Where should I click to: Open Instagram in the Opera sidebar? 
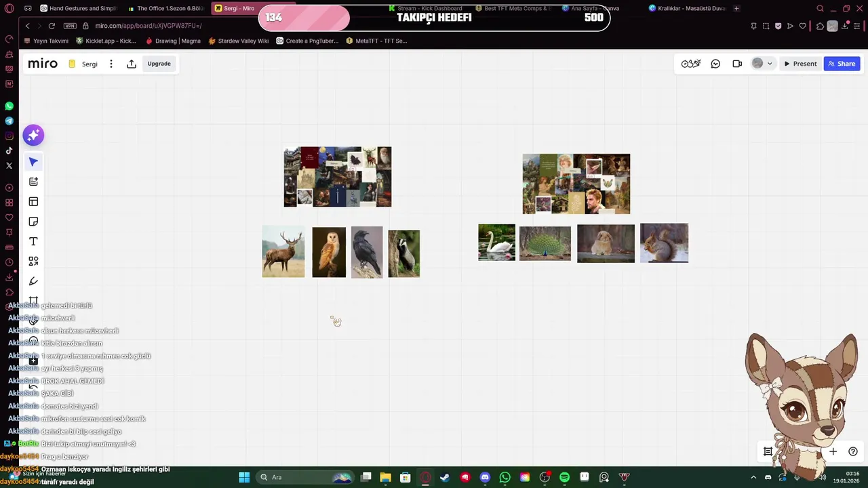coord(9,136)
